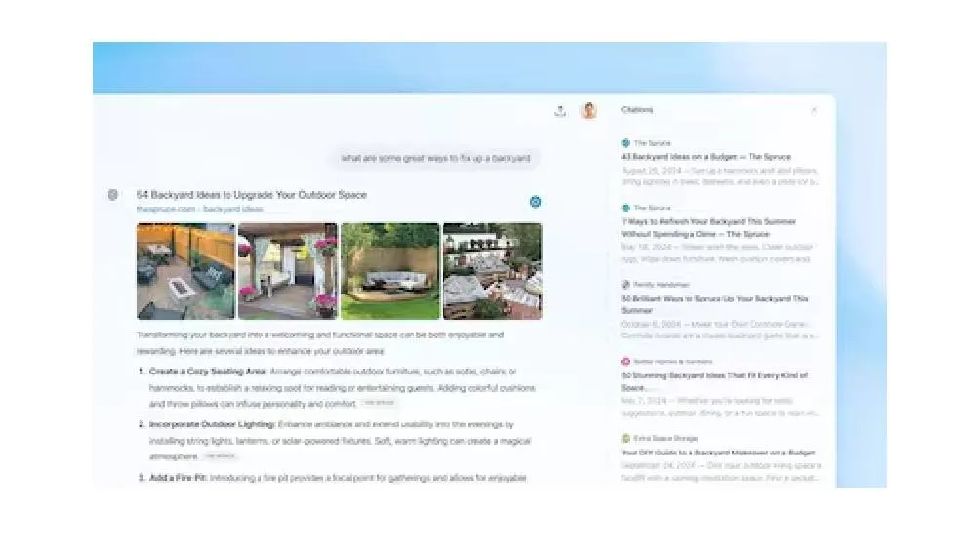This screenshot has height=551, width=980.
Task: Click the source chip after Cozy Seating paragraph
Action: tap(379, 403)
